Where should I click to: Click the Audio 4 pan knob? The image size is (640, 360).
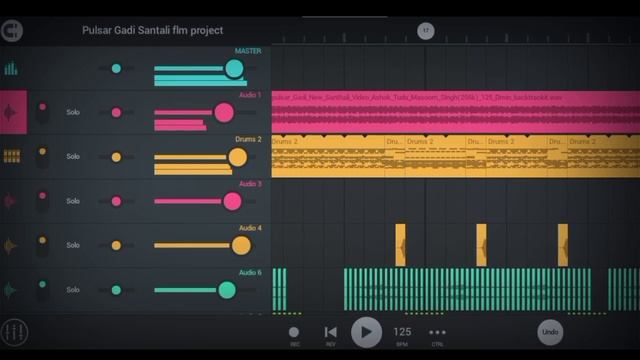pos(116,245)
